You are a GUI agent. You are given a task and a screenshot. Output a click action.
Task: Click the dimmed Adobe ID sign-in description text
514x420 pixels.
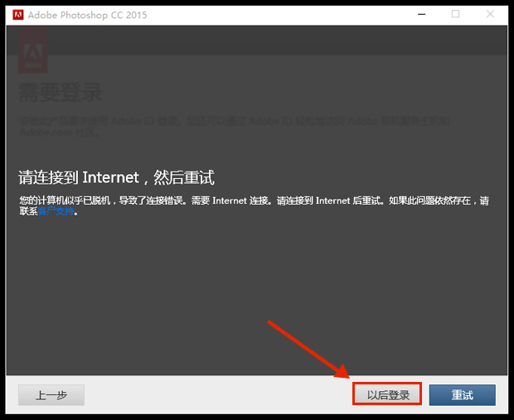pyautogui.click(x=232, y=121)
